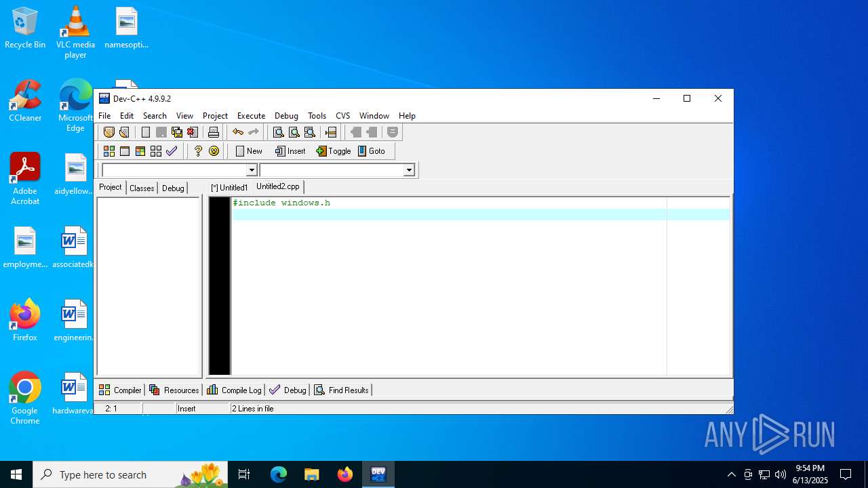Click the Replace magnifier icon
The height and width of the screenshot is (488, 868).
[x=294, y=132]
